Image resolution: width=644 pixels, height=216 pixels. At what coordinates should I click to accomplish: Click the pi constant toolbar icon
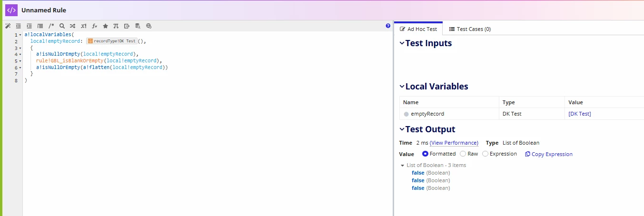116,26
